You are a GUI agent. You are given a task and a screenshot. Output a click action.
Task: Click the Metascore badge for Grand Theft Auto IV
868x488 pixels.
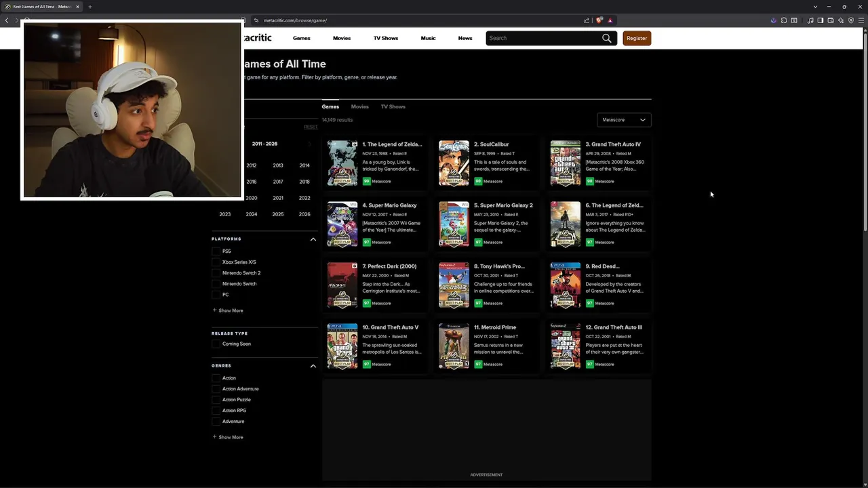click(x=589, y=181)
